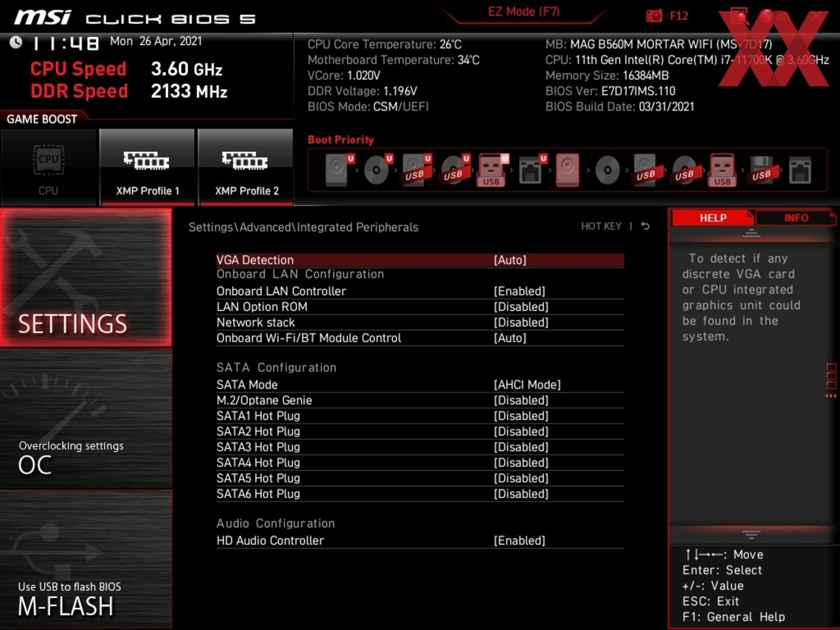This screenshot has width=840, height=630.
Task: Toggle SATA5 Hot Plug Disabled value
Action: click(x=521, y=478)
